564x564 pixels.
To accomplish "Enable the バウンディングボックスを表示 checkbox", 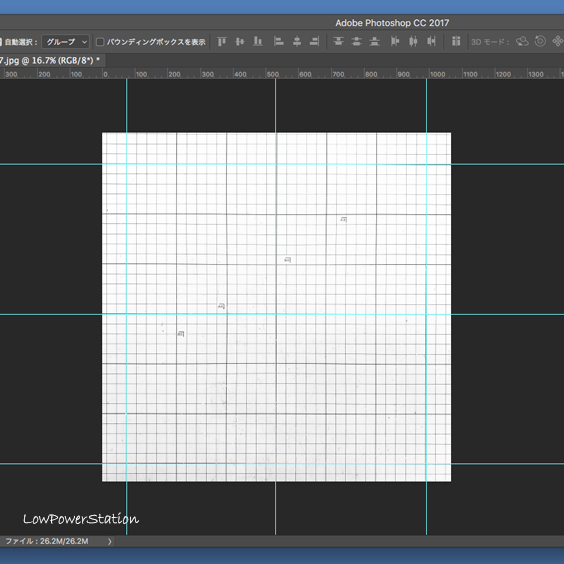I will [x=100, y=42].
